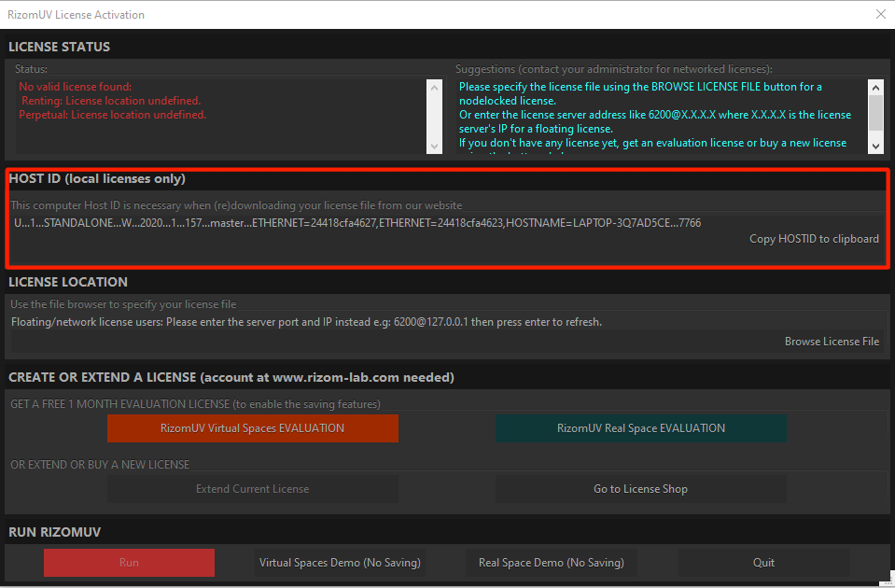Click the 'No valid license found:' status text
The width and height of the screenshot is (895, 588).
[x=75, y=87]
